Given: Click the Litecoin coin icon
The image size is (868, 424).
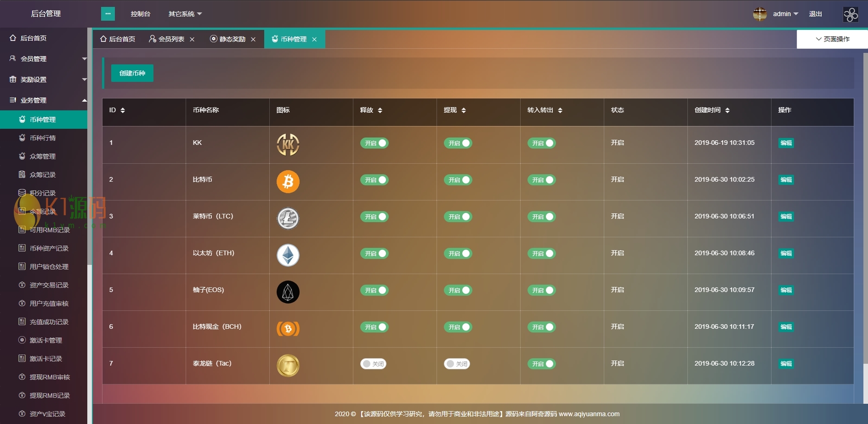Looking at the screenshot, I should click(x=288, y=218).
